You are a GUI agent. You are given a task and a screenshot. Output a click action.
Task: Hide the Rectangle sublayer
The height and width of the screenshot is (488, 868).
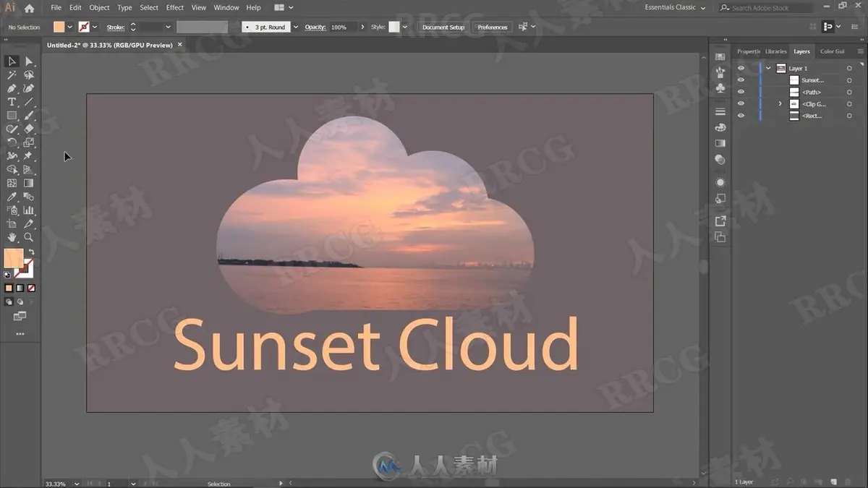(x=741, y=116)
